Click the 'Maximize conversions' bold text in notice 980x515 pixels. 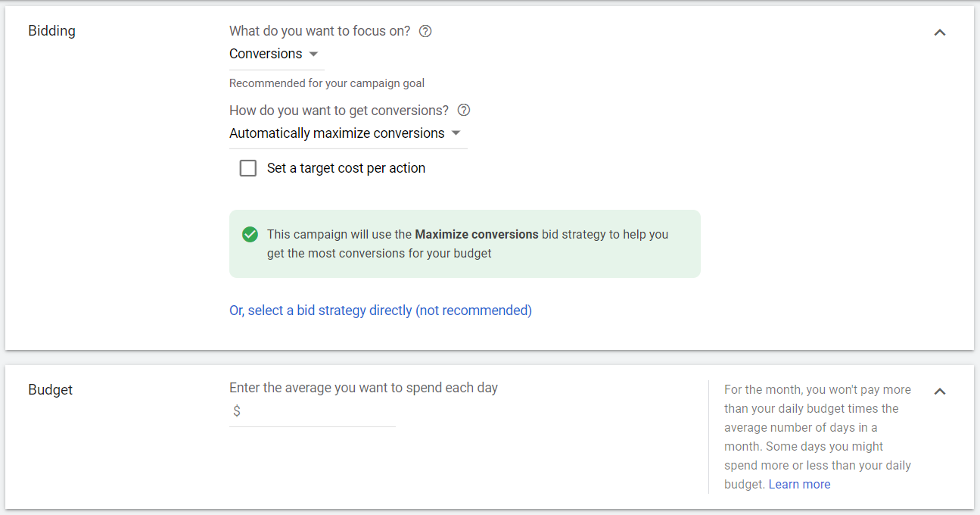point(477,235)
